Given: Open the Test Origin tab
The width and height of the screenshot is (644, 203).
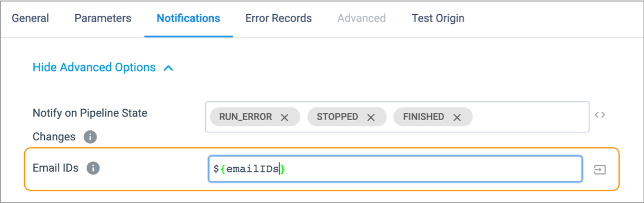Looking at the screenshot, I should click(438, 18).
